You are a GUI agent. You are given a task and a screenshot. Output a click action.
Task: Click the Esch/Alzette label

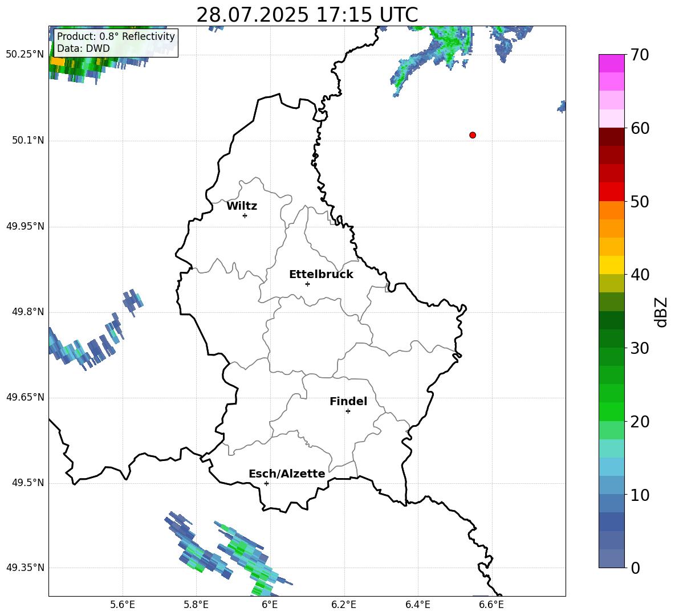coord(287,474)
